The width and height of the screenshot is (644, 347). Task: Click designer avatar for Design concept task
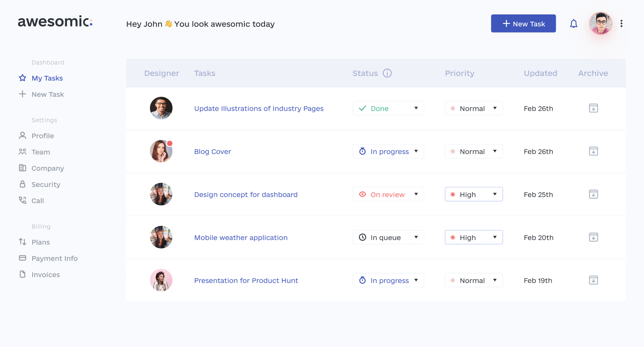tap(161, 194)
